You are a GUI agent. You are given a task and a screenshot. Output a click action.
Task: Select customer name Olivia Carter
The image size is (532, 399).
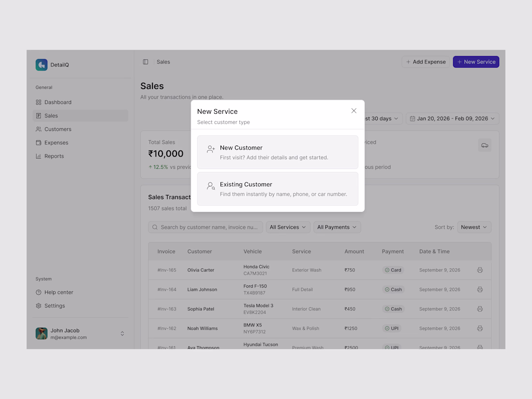(201, 270)
